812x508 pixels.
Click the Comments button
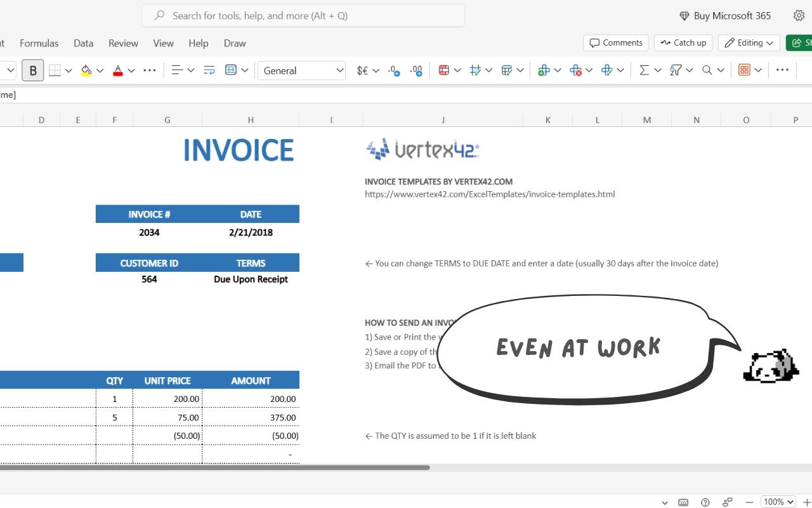pyautogui.click(x=615, y=43)
